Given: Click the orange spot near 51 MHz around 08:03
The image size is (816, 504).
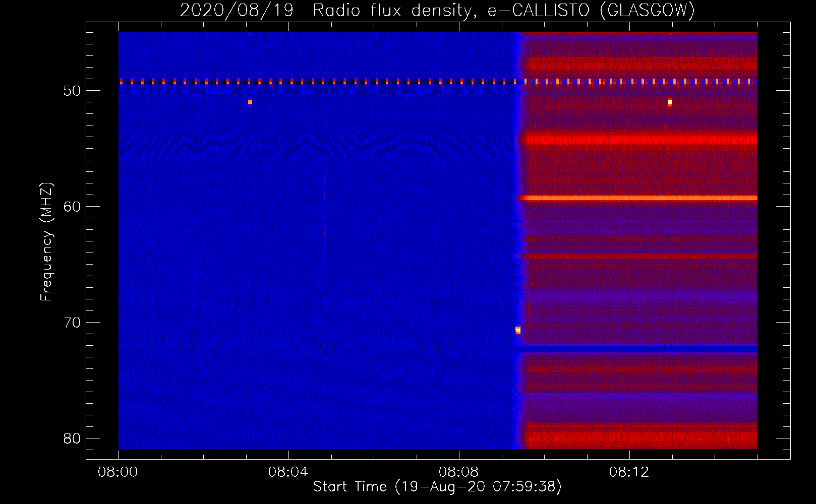Looking at the screenshot, I should click(x=250, y=102).
